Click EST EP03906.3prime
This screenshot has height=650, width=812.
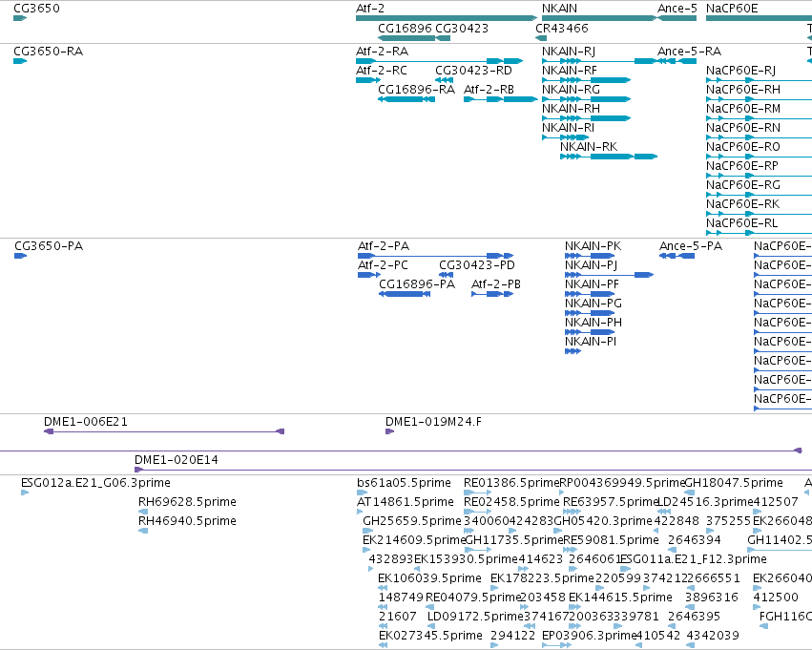pyautogui.click(x=590, y=636)
